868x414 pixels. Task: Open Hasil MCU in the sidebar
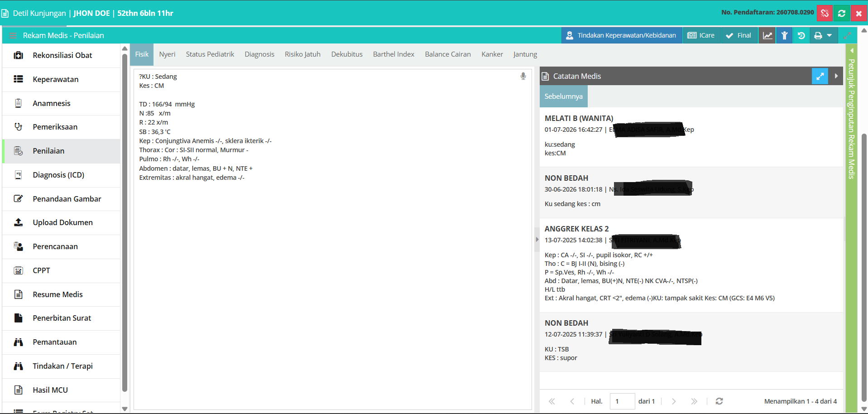click(x=61, y=390)
